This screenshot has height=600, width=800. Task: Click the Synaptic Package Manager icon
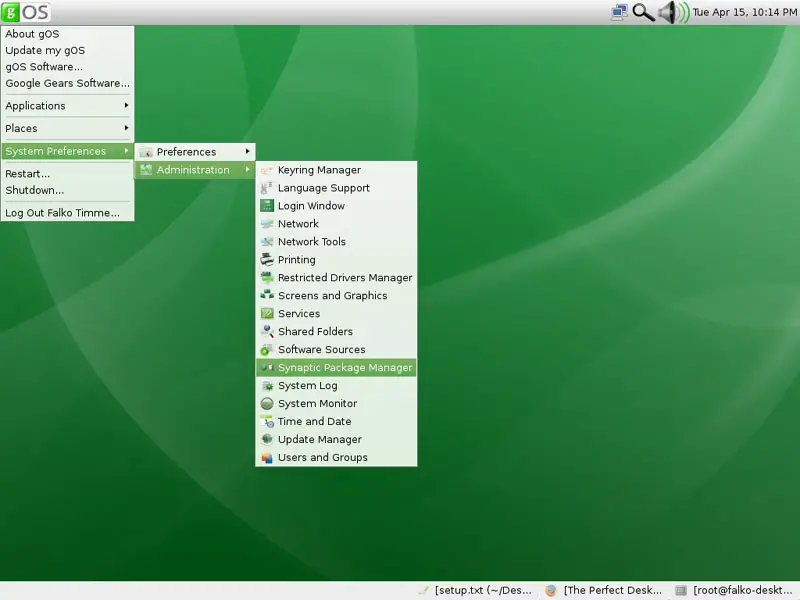[x=267, y=367]
